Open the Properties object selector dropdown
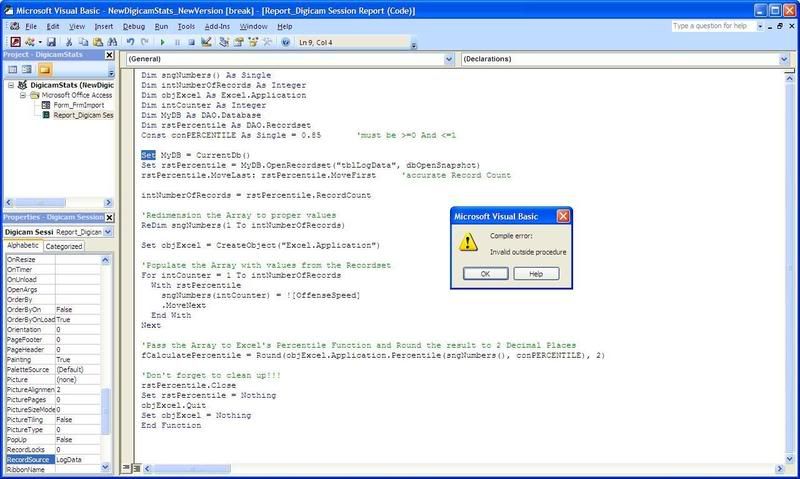The height and width of the screenshot is (479, 800). tap(108, 232)
